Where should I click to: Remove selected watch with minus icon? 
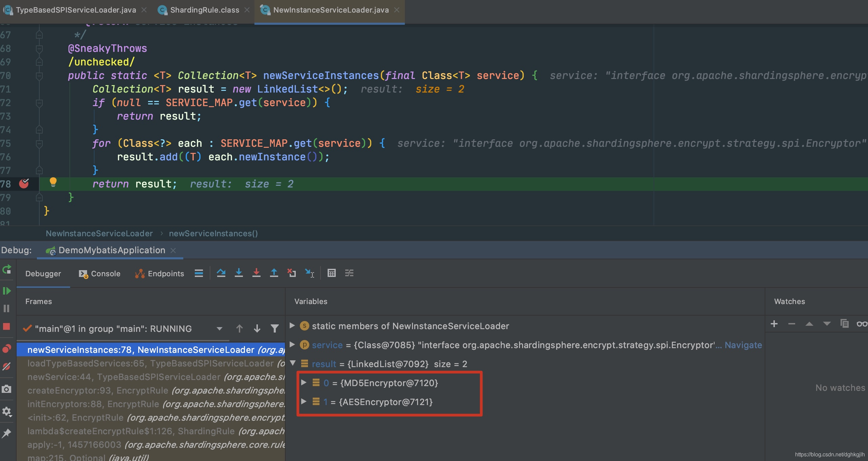pyautogui.click(x=792, y=324)
